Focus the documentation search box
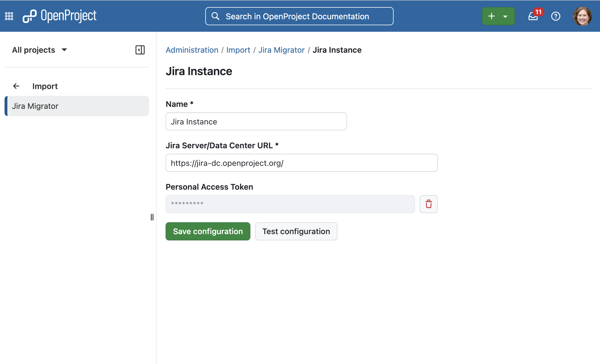600x364 pixels. (x=299, y=16)
